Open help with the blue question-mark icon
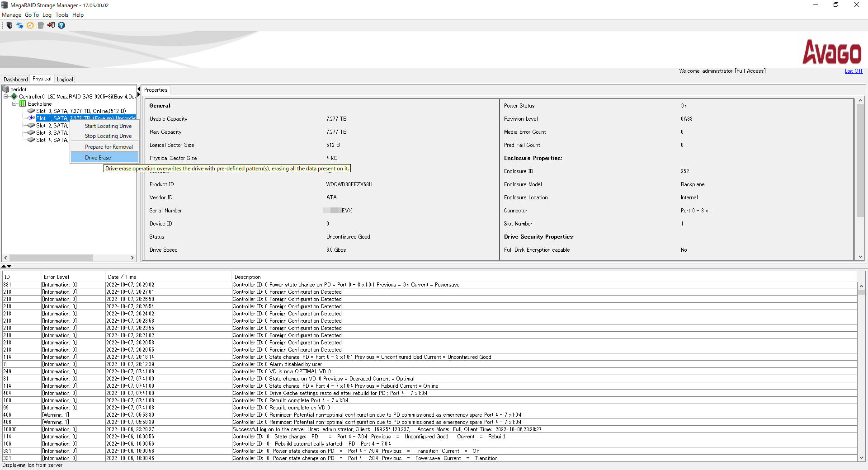The width and height of the screenshot is (868, 470). tap(61, 25)
